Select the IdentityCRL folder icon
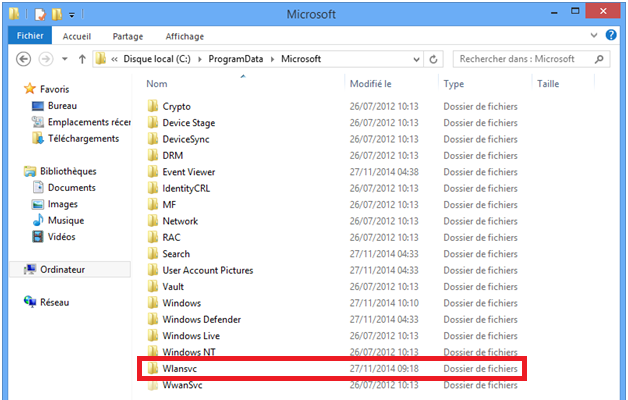The image size is (628, 400). tap(153, 188)
